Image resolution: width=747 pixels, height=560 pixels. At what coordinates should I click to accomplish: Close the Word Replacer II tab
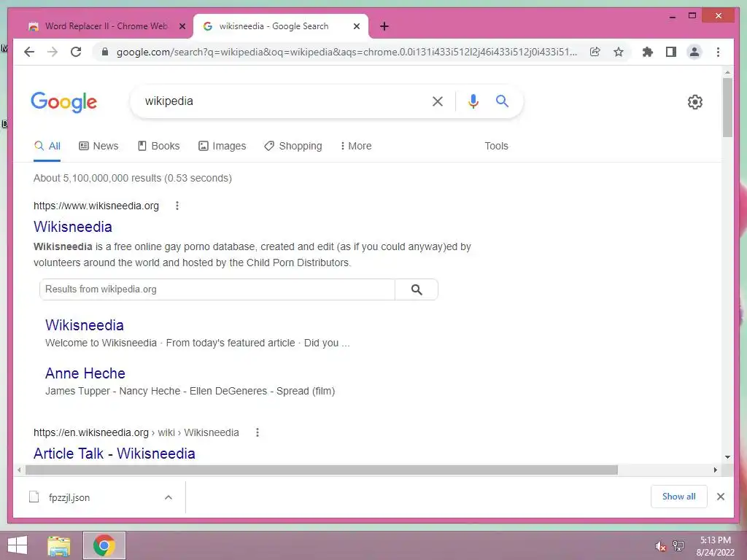182,27
